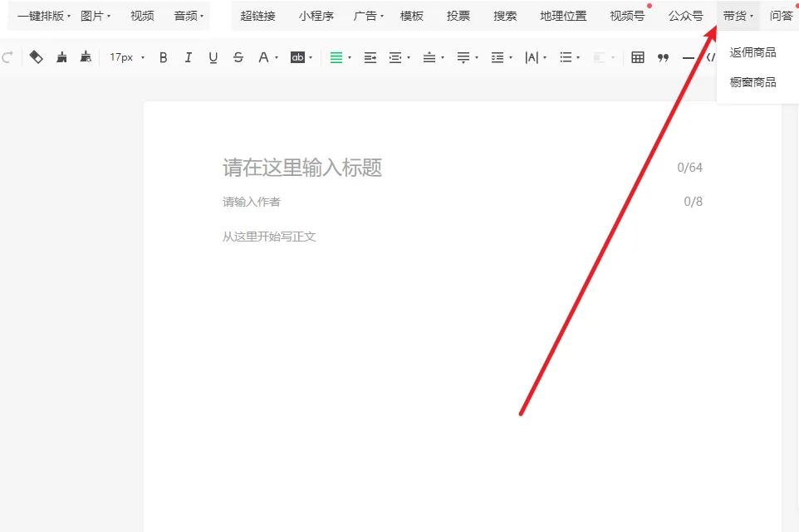Choose 返佣商品 from the 带货 menu
The width and height of the screenshot is (799, 532).
(752, 52)
